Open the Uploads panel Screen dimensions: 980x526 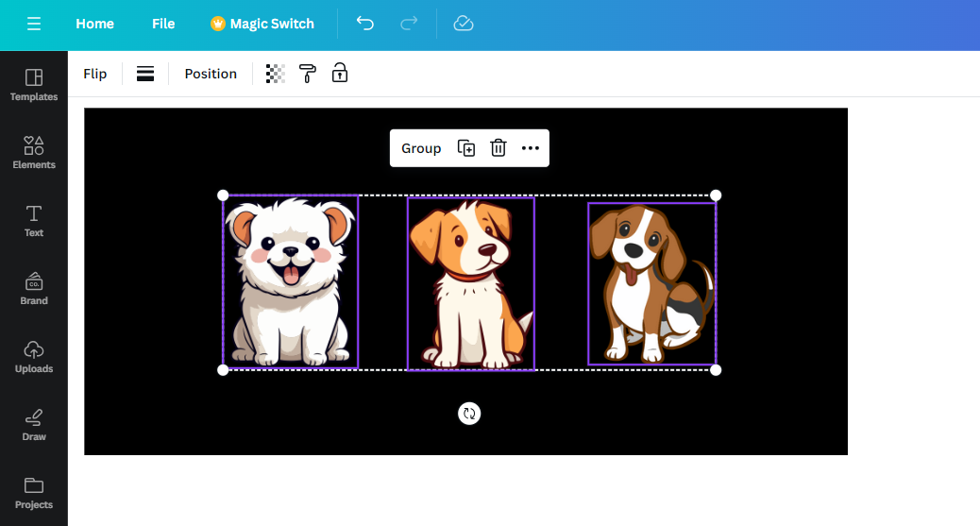[x=34, y=357]
